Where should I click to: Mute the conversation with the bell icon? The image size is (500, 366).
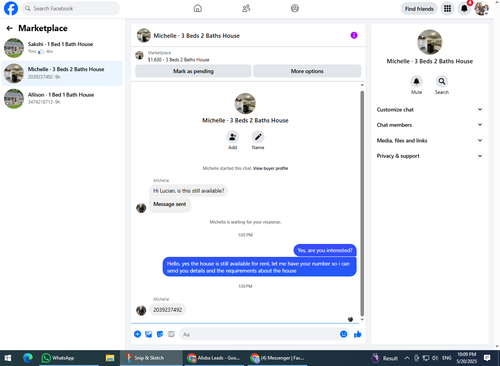[416, 81]
